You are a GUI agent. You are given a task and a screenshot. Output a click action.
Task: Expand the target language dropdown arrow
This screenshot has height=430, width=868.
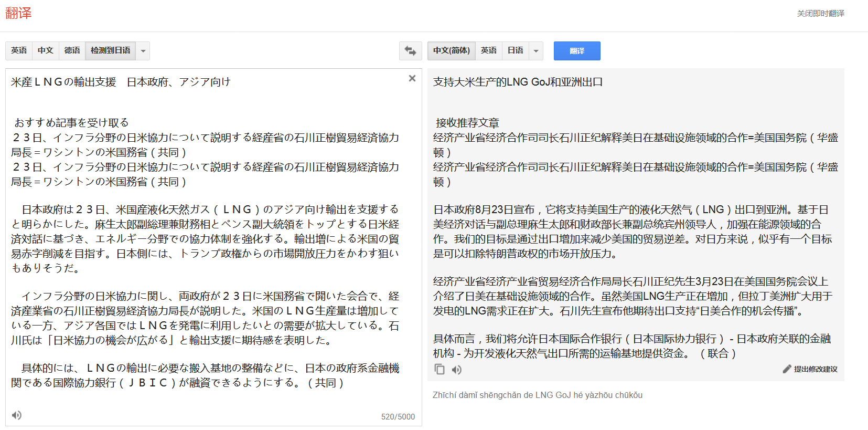536,51
